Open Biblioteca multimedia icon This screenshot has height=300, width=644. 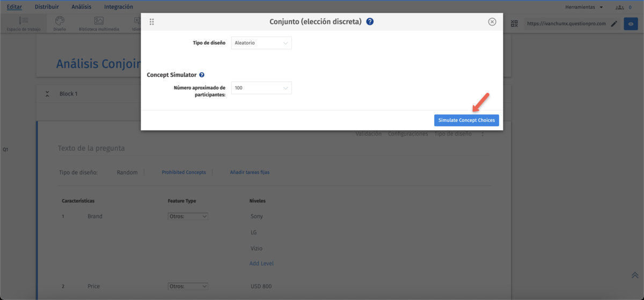[x=99, y=24]
